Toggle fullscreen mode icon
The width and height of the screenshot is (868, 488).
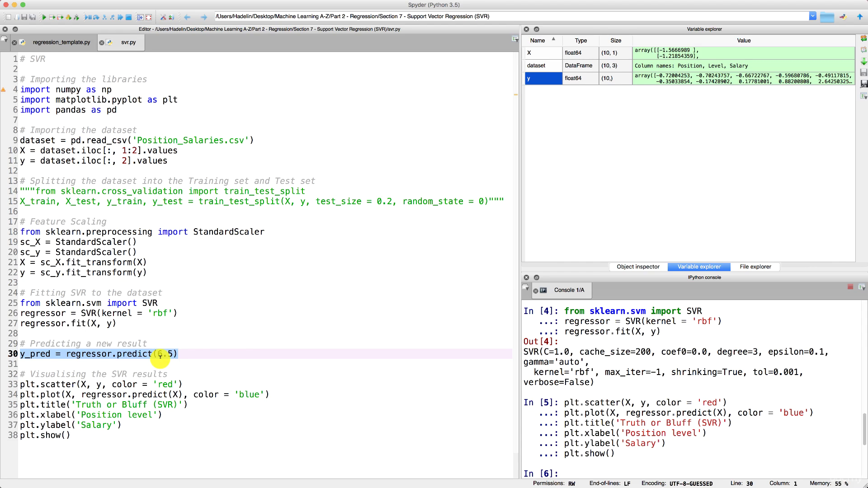[148, 17]
